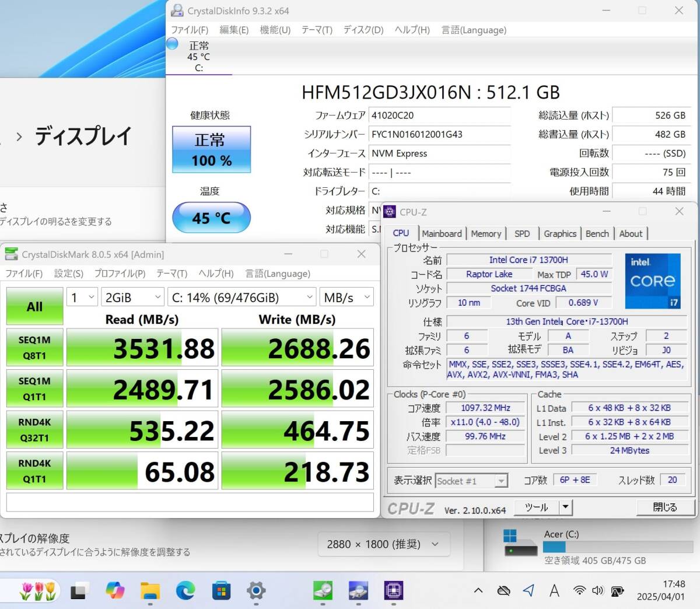Open Settings gear icon on taskbar
700x609 pixels.
tap(256, 591)
